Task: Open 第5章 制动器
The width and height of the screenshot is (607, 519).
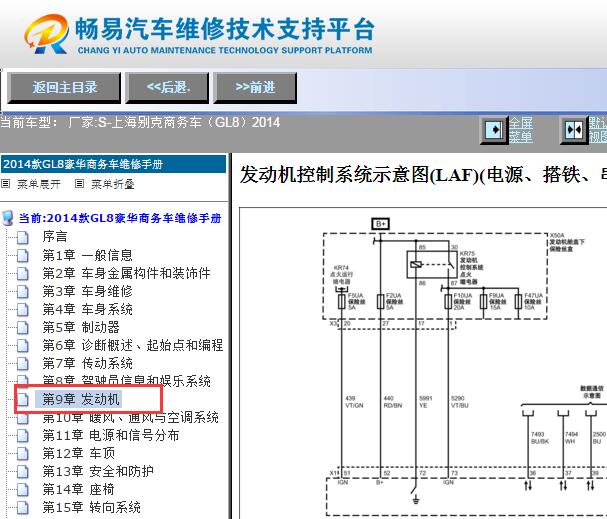Action: coord(81,327)
